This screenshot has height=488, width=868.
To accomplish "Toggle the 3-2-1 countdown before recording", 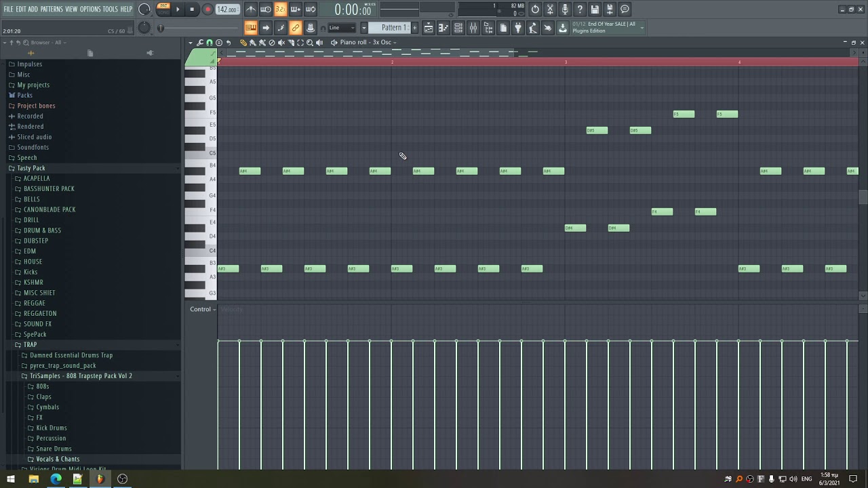I will [280, 9].
